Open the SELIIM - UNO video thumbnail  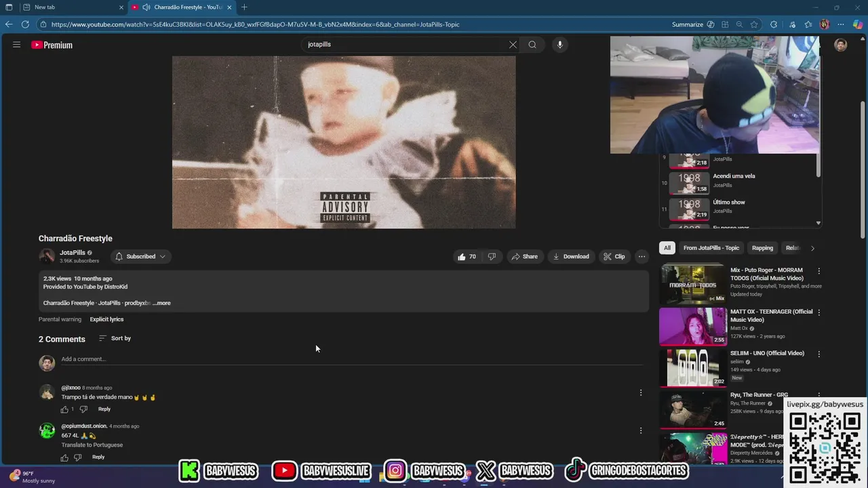tap(693, 367)
